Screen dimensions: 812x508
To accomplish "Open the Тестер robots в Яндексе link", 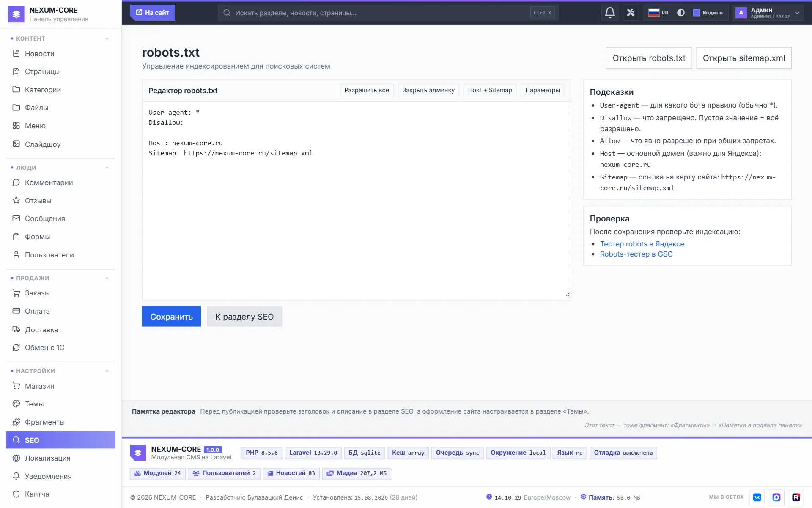I will 642,244.
